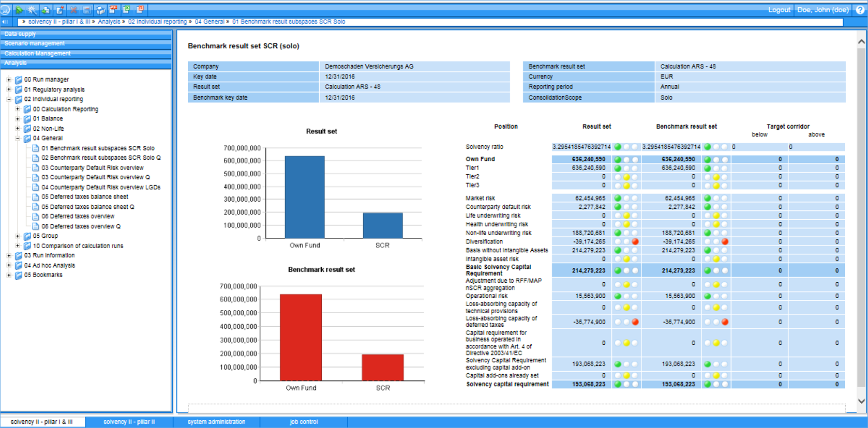
Task: Collapse the navigation panel with arrow icon
Action: click(x=5, y=22)
